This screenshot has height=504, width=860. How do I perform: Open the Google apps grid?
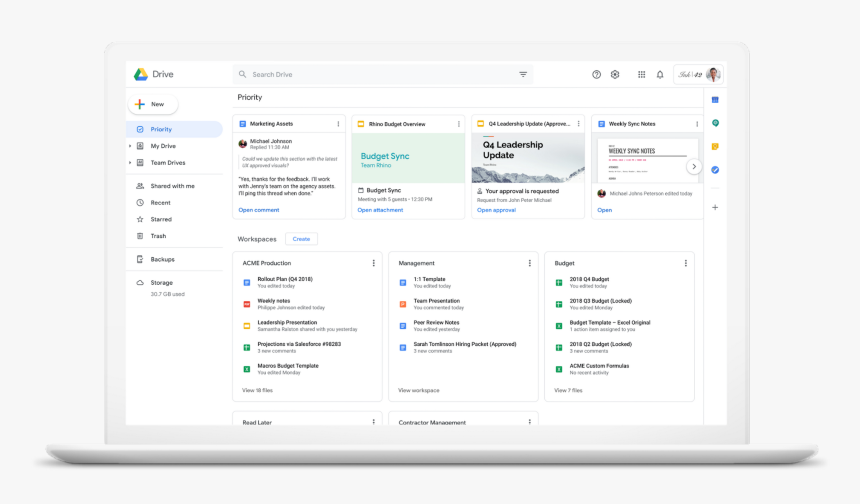[642, 75]
